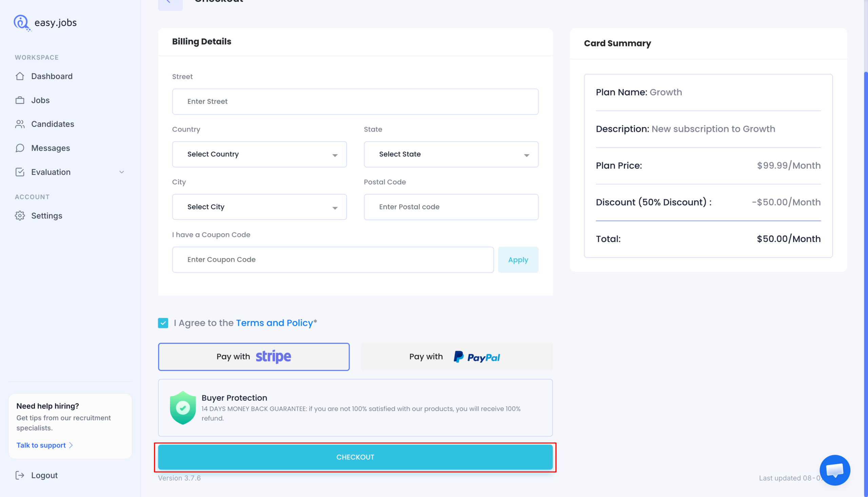This screenshot has height=497, width=868.
Task: Click the Country dropdown arrow
Action: tap(335, 155)
